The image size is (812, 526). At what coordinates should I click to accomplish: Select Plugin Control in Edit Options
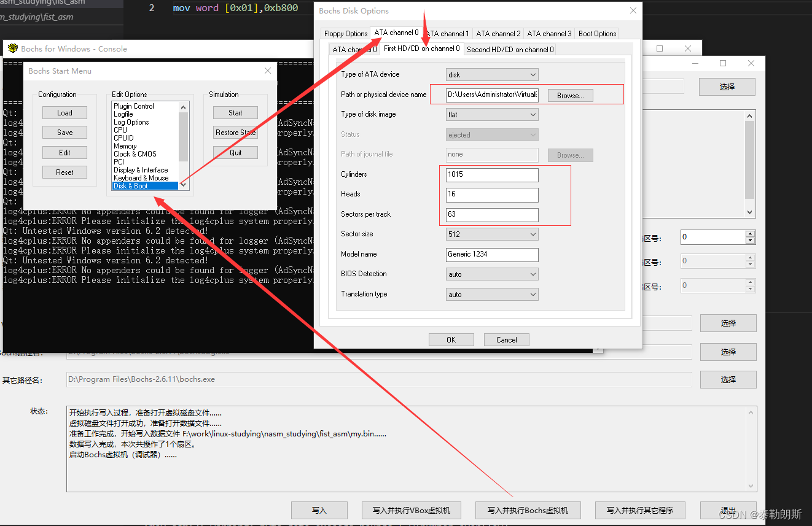pyautogui.click(x=134, y=106)
